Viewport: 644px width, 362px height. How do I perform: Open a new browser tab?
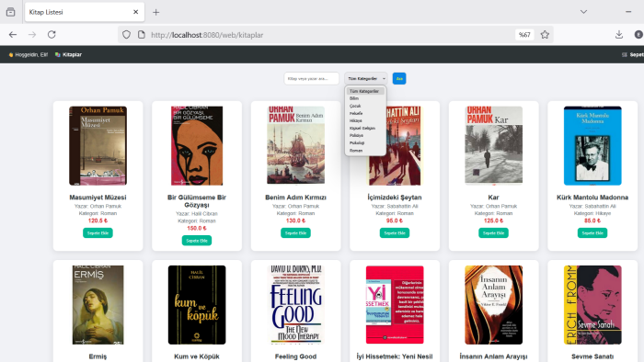tap(156, 12)
